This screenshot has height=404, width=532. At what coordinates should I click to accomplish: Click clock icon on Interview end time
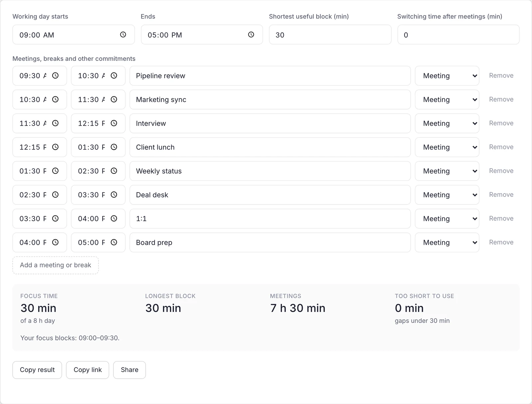point(114,123)
